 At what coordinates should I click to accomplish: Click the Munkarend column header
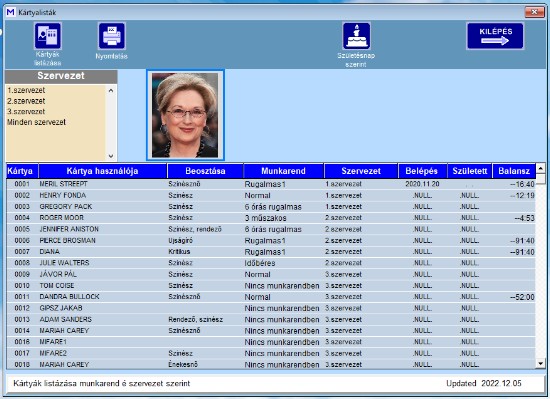coord(283,171)
